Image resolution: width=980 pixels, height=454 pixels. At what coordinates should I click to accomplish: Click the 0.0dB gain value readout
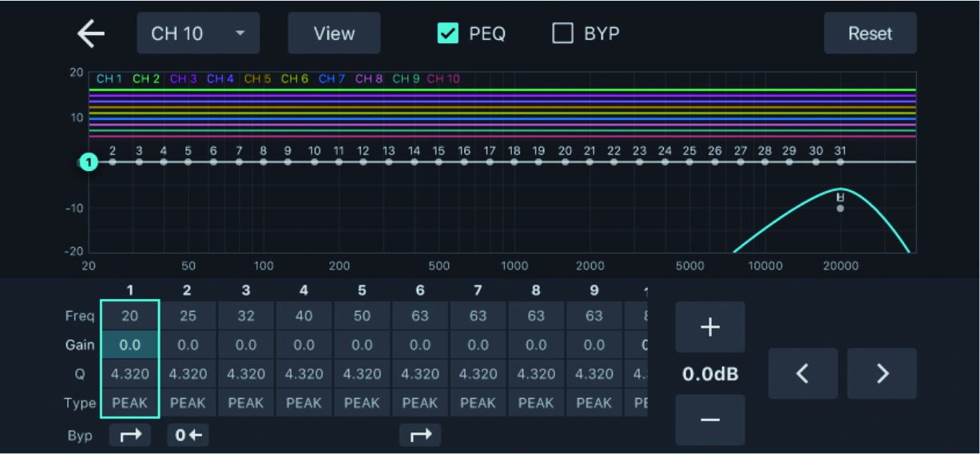click(710, 374)
